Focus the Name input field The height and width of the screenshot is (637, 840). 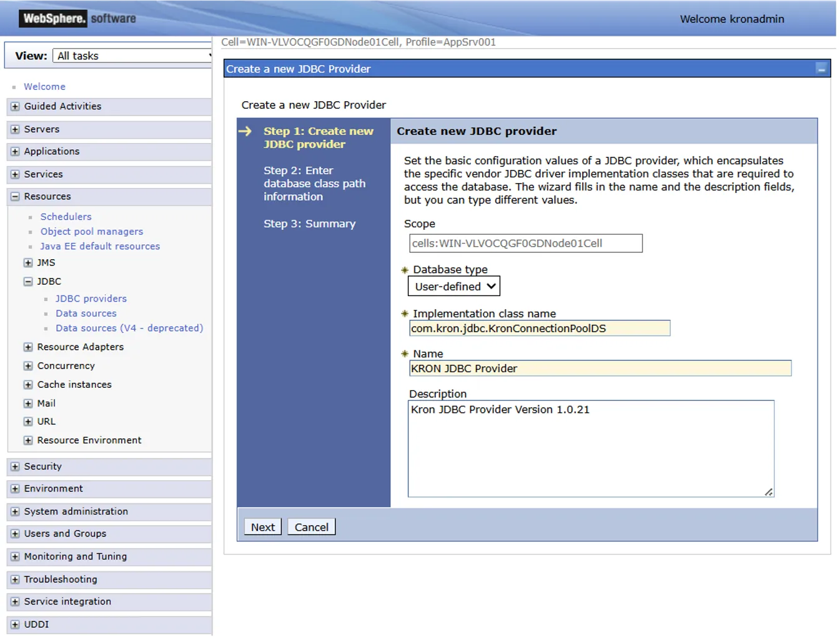pyautogui.click(x=600, y=368)
